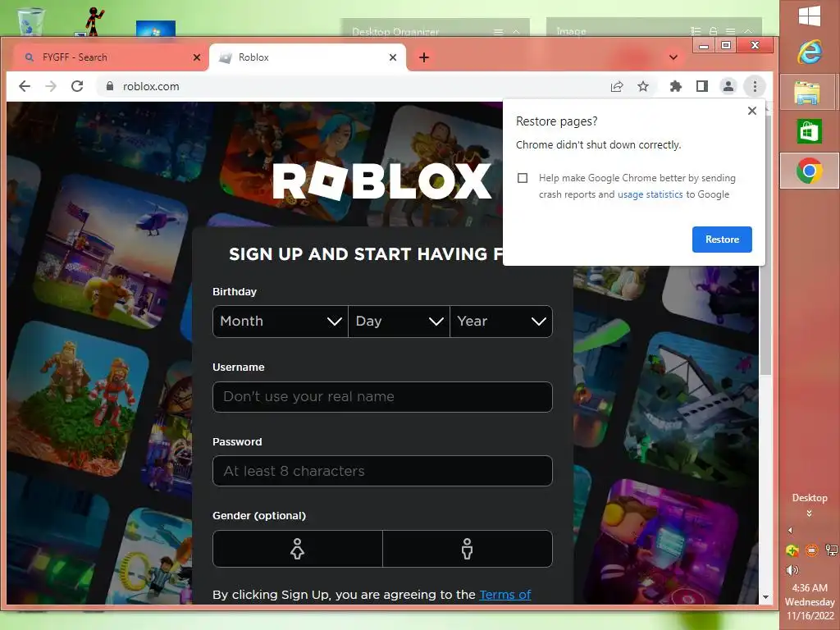Click the page vertical scrollbar thumb
Viewport: 840px width, 630px height.
[765, 244]
